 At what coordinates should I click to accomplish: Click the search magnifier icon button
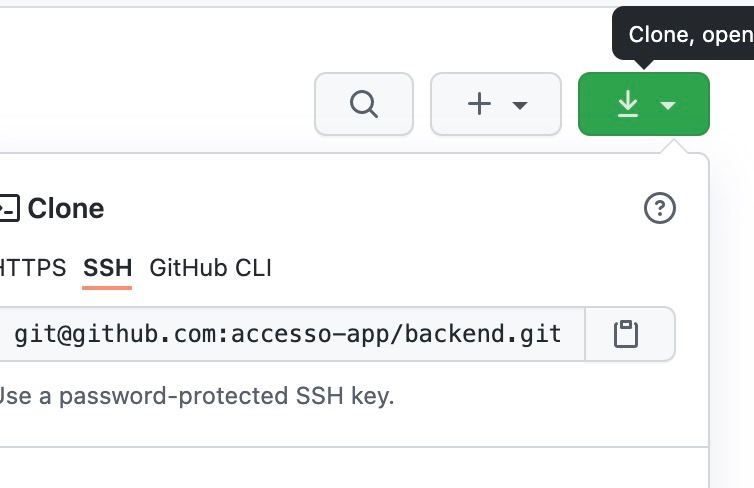point(363,104)
